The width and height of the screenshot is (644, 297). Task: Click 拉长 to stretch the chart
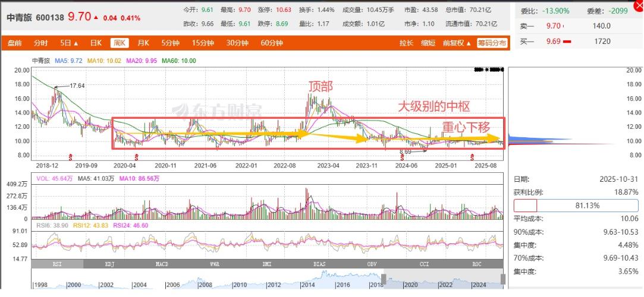406,43
